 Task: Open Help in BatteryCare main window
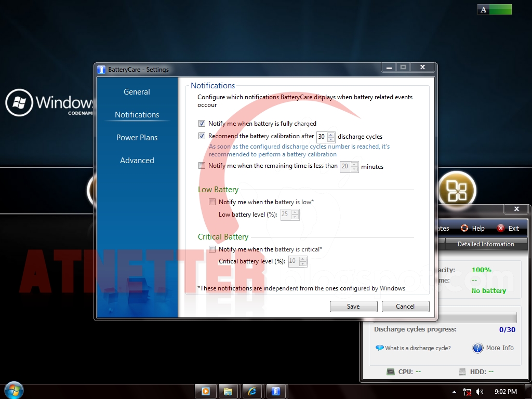pos(473,229)
